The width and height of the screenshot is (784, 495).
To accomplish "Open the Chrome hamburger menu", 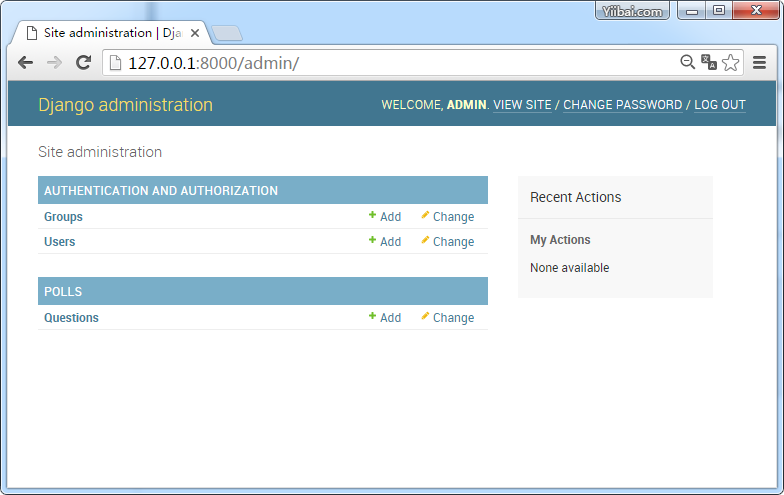I will coord(760,63).
